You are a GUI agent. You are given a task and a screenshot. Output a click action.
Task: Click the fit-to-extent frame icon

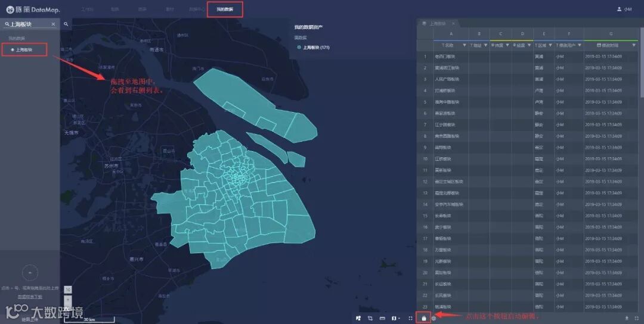click(410, 318)
